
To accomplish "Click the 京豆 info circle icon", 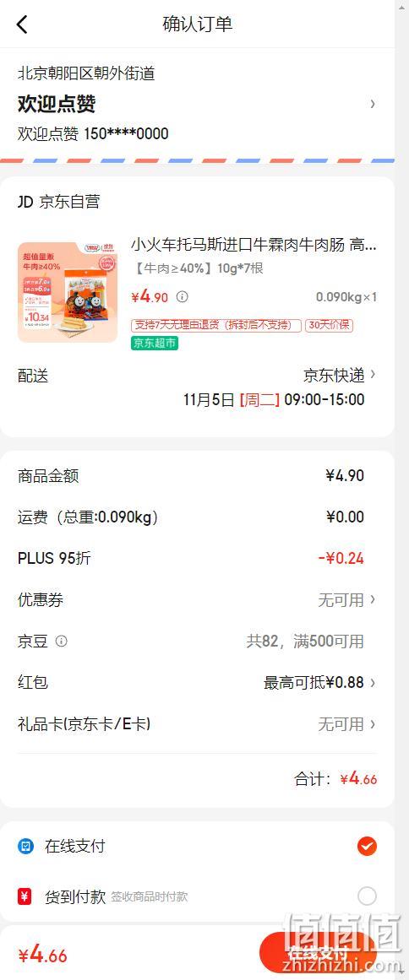I will [62, 642].
